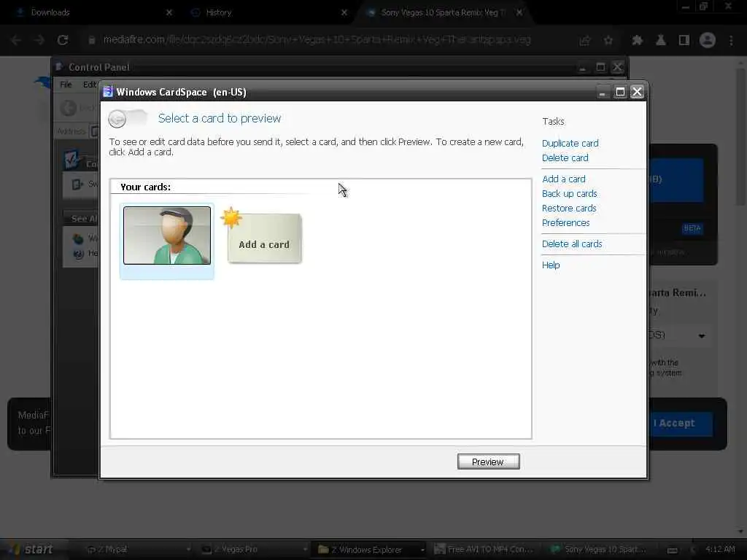
Task: Minimize the Windows CardSpace window
Action: (602, 92)
